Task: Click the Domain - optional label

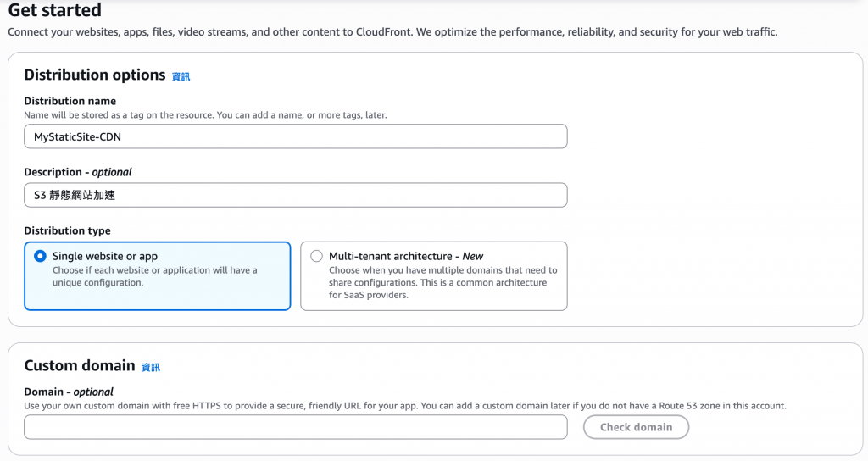Action: pyautogui.click(x=68, y=392)
